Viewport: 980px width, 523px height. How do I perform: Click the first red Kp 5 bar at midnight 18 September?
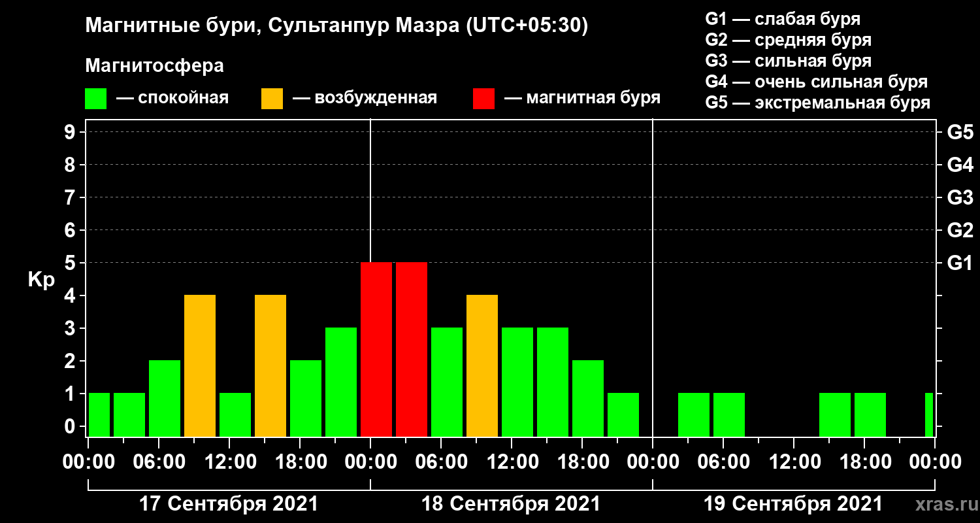[x=376, y=349]
